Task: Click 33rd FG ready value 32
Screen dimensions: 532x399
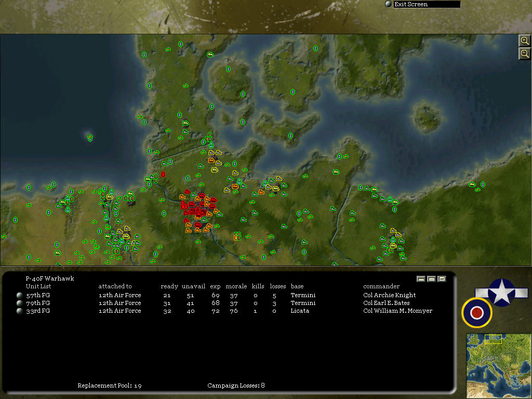Action: (x=167, y=311)
